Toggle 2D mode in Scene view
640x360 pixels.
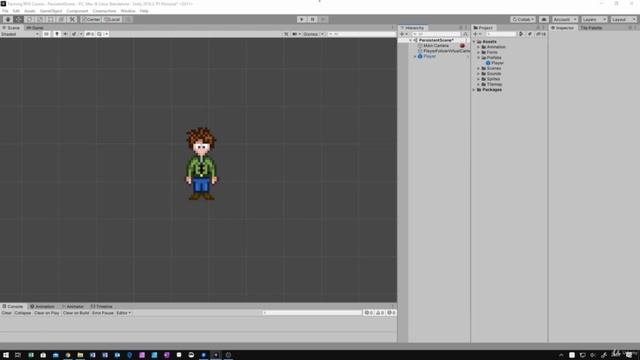coord(46,34)
